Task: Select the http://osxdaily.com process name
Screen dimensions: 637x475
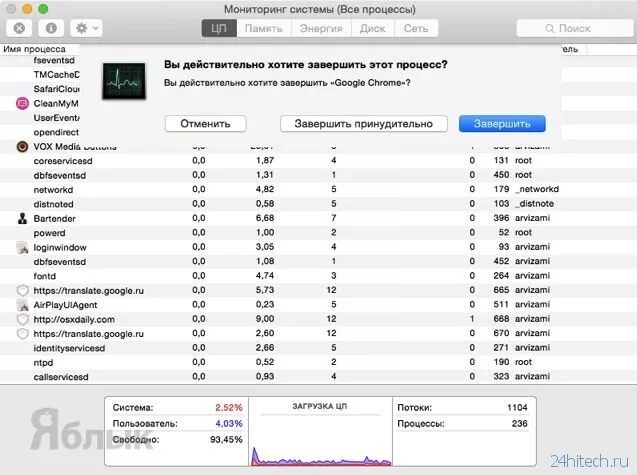Action: click(74, 319)
